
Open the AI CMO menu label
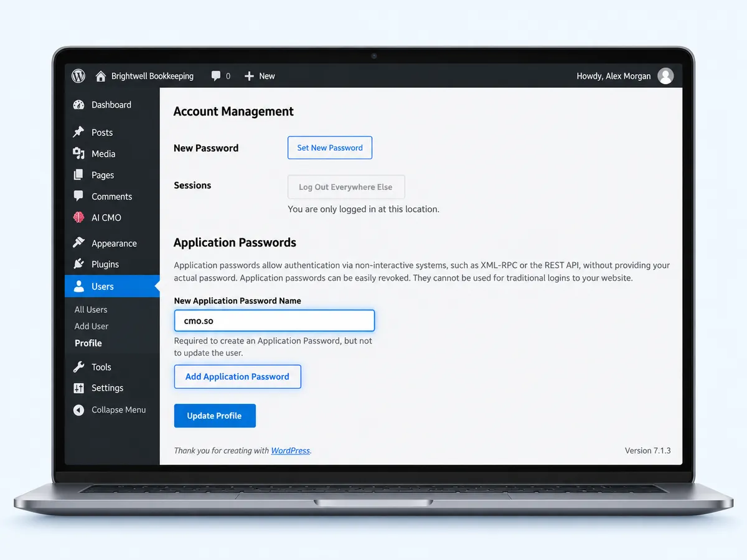(106, 217)
